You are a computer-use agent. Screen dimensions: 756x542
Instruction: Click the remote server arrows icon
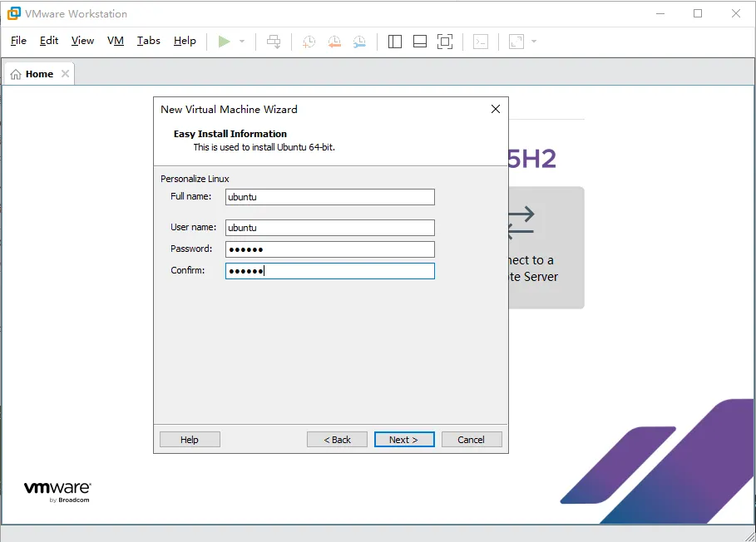pyautogui.click(x=521, y=223)
